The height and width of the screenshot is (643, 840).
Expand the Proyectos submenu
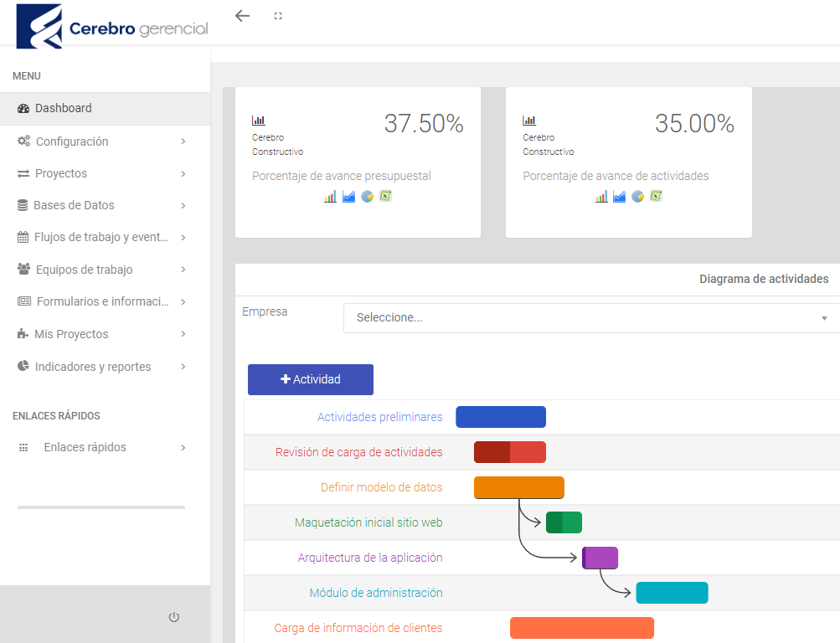pyautogui.click(x=100, y=173)
